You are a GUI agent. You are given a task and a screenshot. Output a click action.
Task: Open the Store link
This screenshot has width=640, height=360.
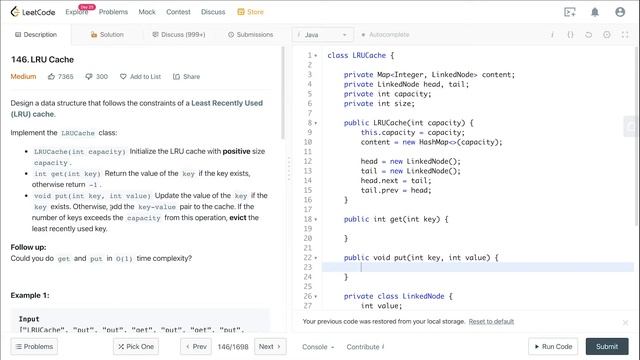coord(251,12)
